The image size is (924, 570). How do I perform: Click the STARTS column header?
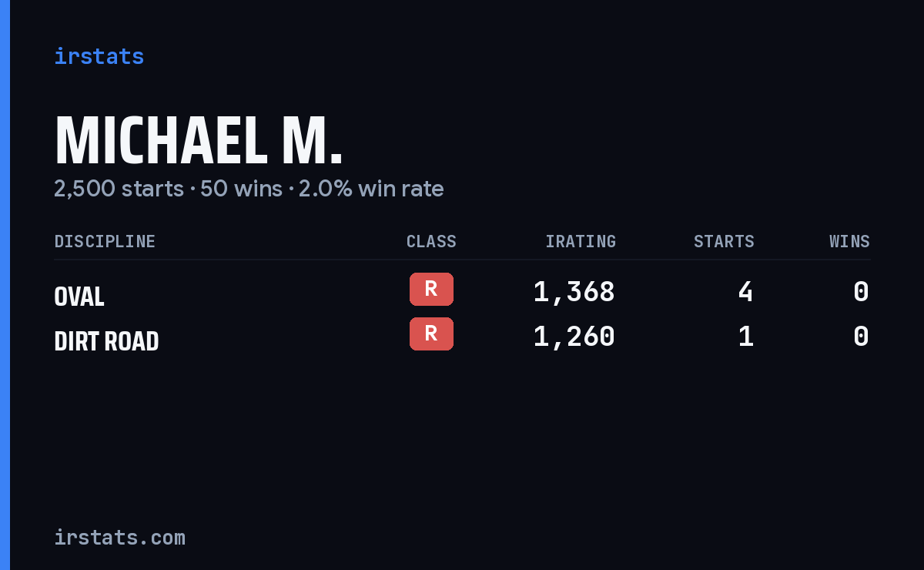click(724, 242)
